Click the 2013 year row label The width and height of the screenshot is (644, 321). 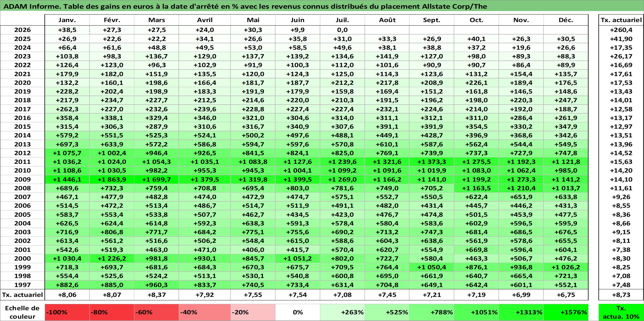[x=22, y=144]
